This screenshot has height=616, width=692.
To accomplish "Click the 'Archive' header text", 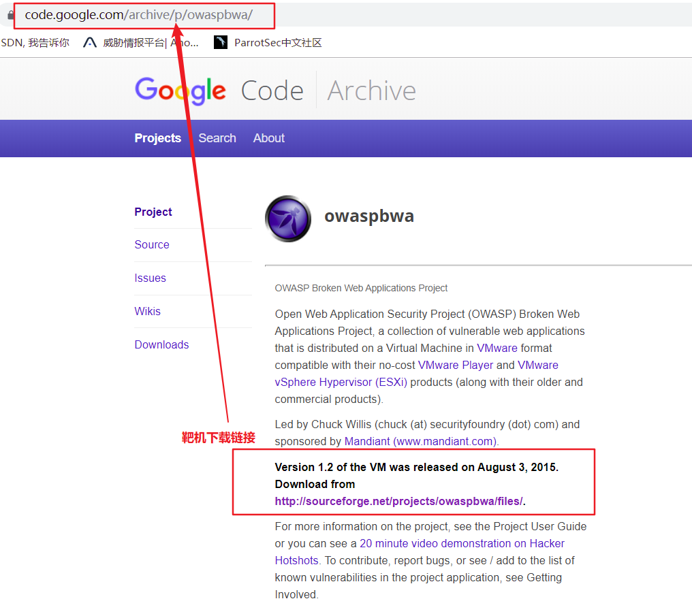I will [x=372, y=91].
